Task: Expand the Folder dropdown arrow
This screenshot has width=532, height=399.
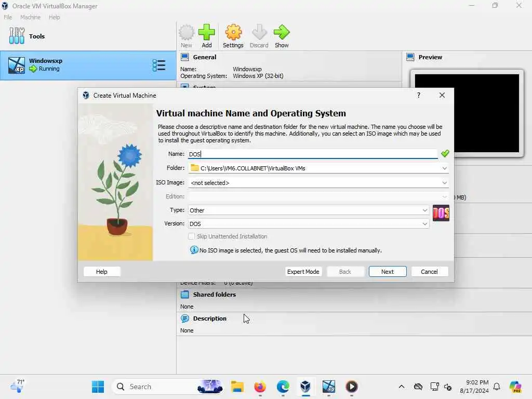Action: (x=445, y=168)
